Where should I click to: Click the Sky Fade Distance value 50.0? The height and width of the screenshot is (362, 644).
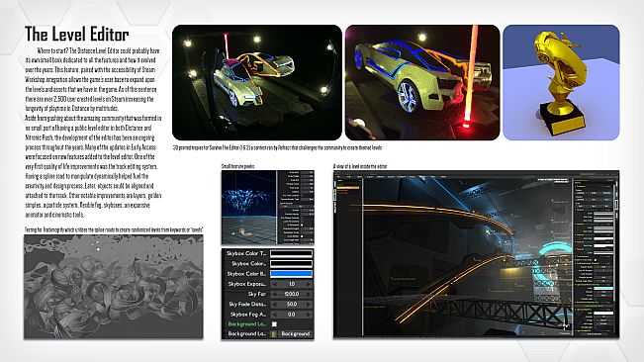(x=292, y=305)
